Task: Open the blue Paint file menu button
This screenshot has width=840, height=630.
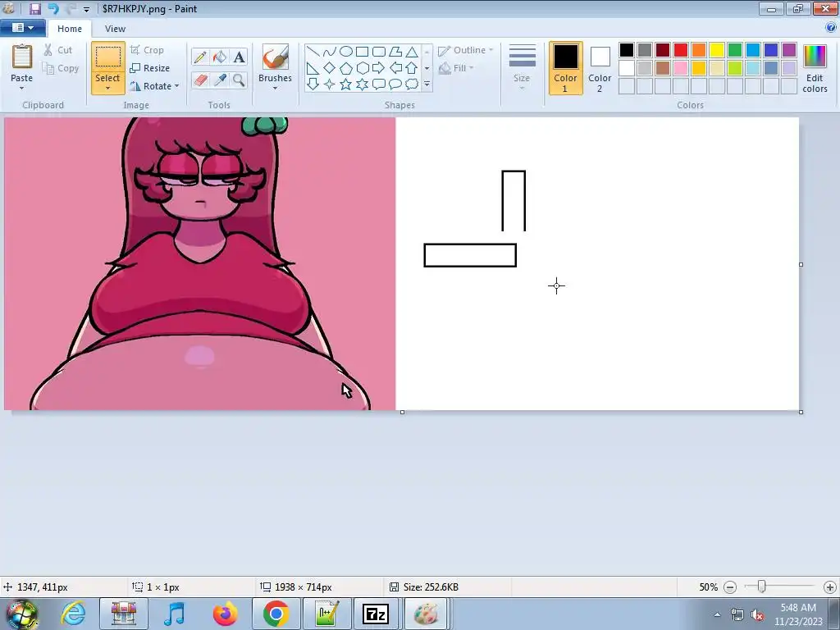Action: point(22,28)
